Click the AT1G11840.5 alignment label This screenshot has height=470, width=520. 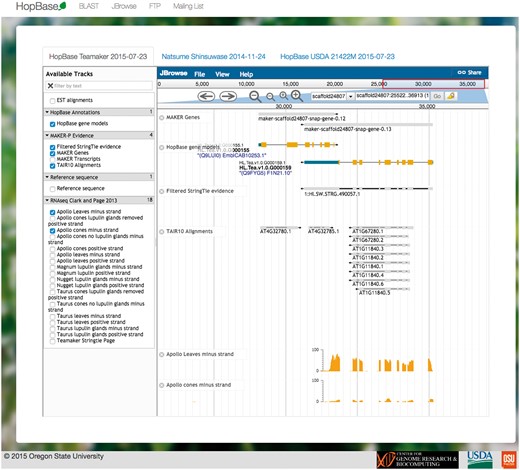coord(374,293)
